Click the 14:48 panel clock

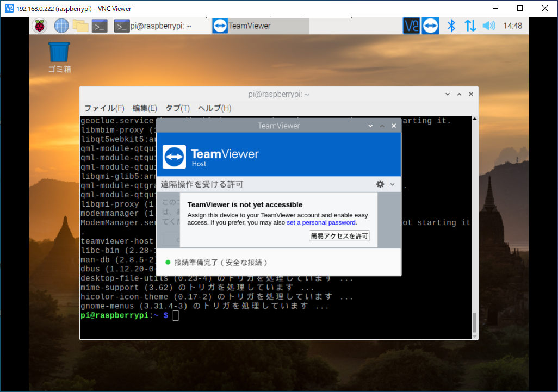pyautogui.click(x=512, y=26)
